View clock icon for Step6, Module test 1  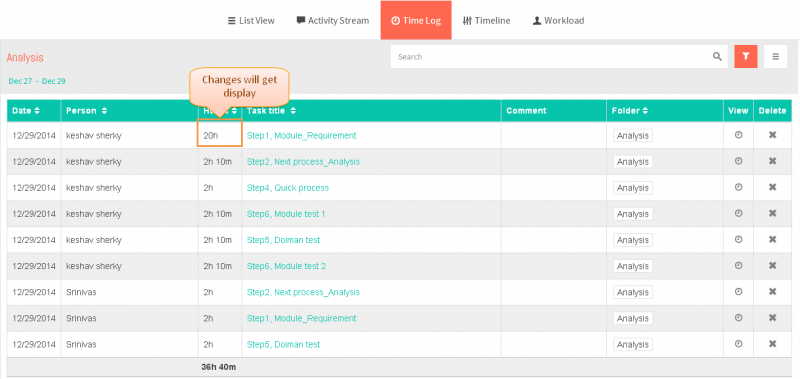738,213
